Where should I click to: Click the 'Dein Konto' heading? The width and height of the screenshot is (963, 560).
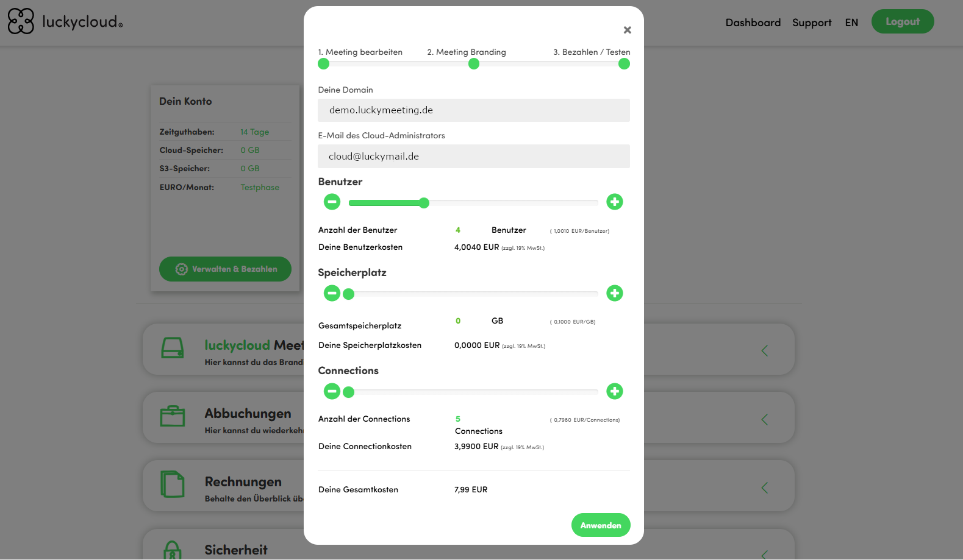coord(185,101)
